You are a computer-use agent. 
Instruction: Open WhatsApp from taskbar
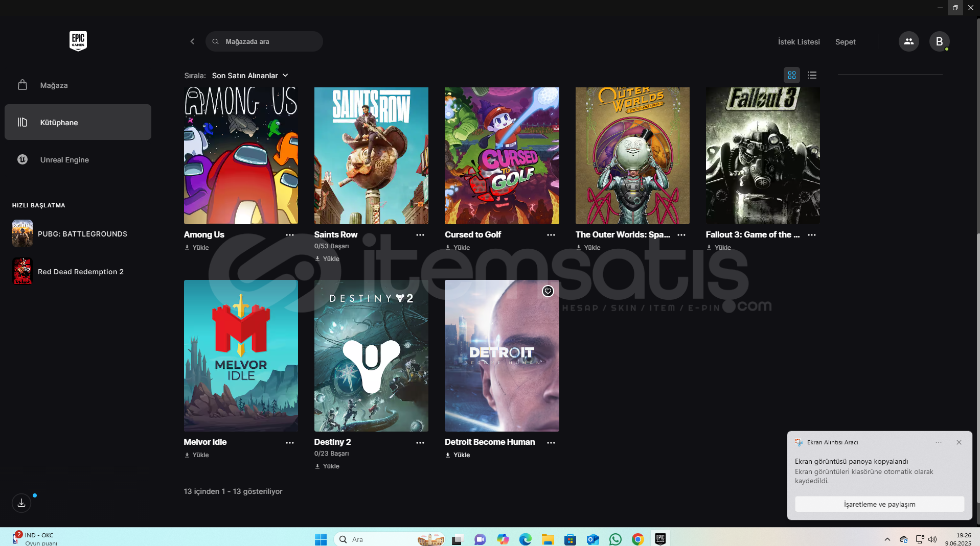point(616,539)
